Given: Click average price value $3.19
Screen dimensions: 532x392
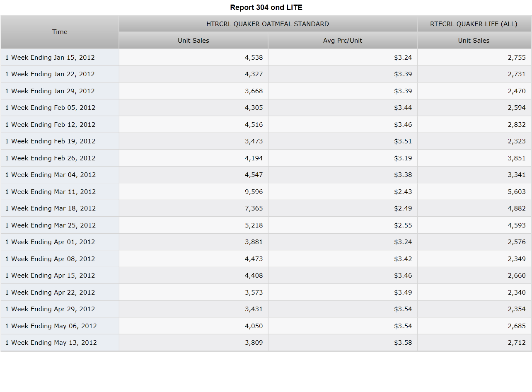Looking at the screenshot, I should tap(403, 158).
